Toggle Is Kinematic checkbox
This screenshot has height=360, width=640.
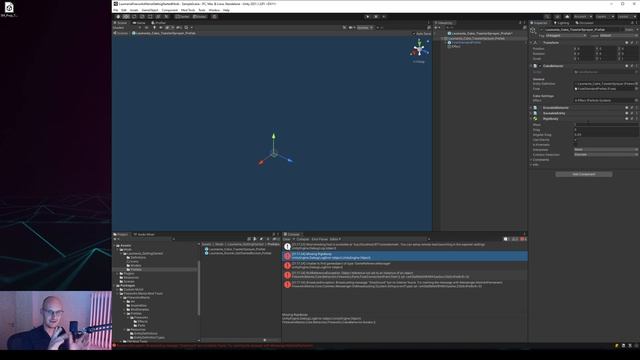576,144
